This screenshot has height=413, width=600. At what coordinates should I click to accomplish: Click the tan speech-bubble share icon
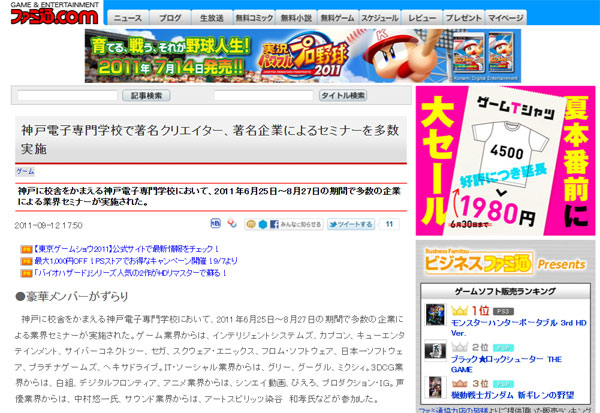point(251,224)
